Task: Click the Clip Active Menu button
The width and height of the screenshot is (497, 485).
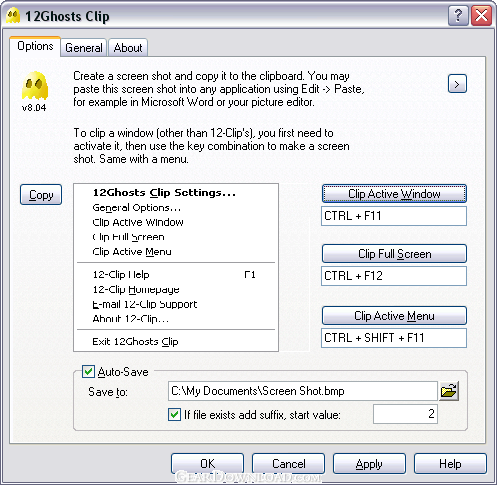Action: click(x=394, y=316)
